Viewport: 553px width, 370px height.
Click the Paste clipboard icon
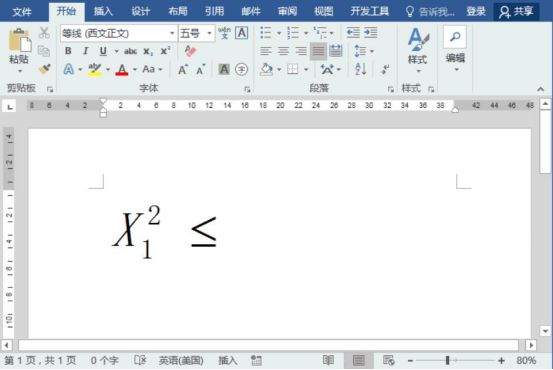[x=19, y=40]
